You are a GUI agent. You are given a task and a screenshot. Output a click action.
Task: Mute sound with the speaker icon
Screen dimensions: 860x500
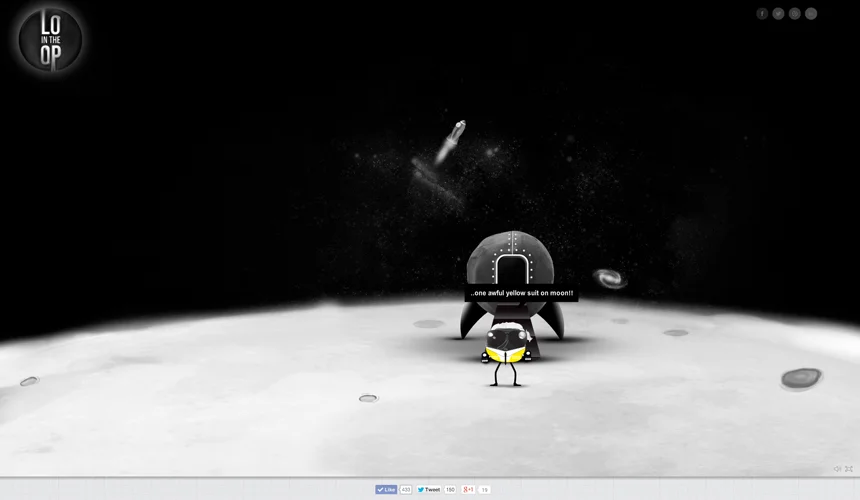coord(838,469)
